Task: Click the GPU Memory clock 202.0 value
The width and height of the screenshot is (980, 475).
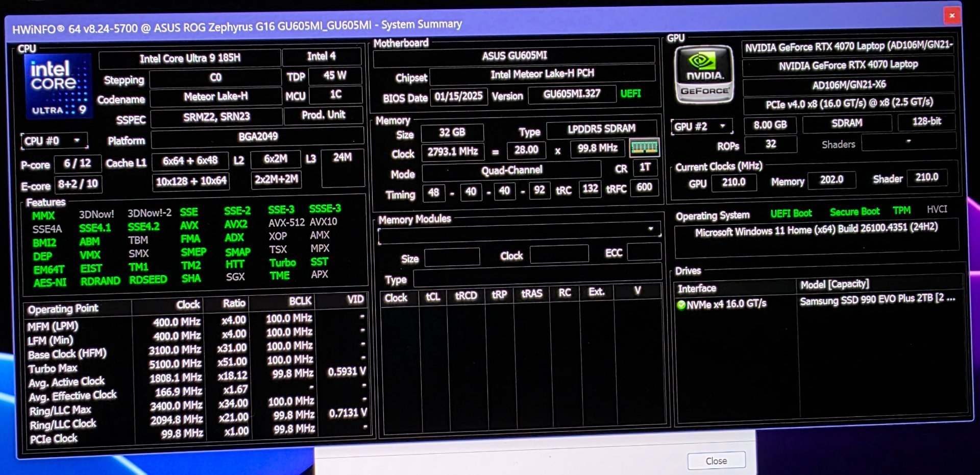Action: (x=831, y=180)
